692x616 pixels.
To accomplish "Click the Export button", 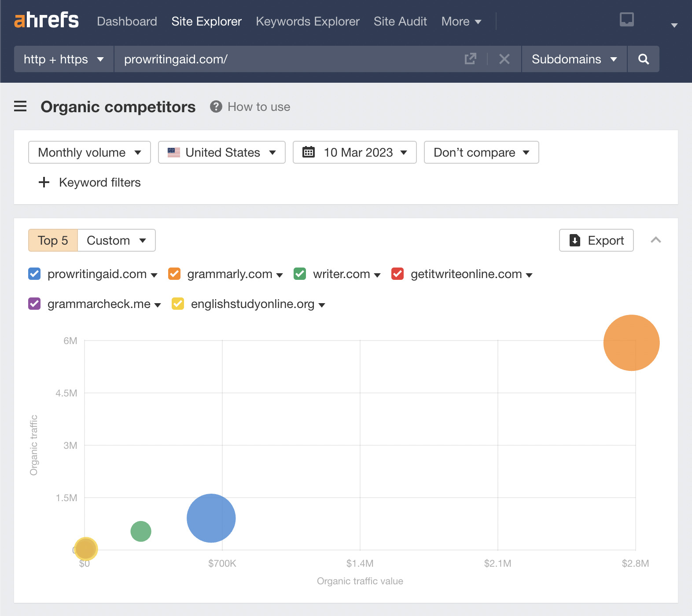I will point(596,240).
